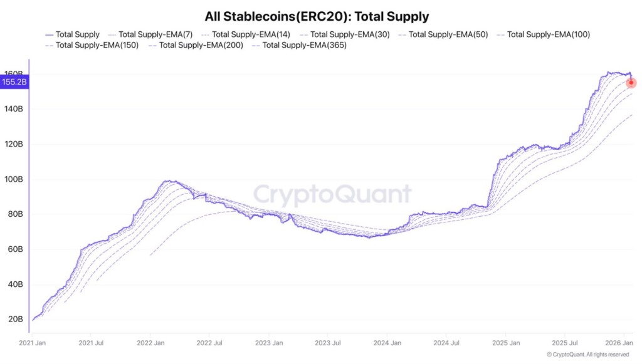Click the All Stablecoins(ERC20) chart title
The width and height of the screenshot is (642, 364).
pos(320,16)
